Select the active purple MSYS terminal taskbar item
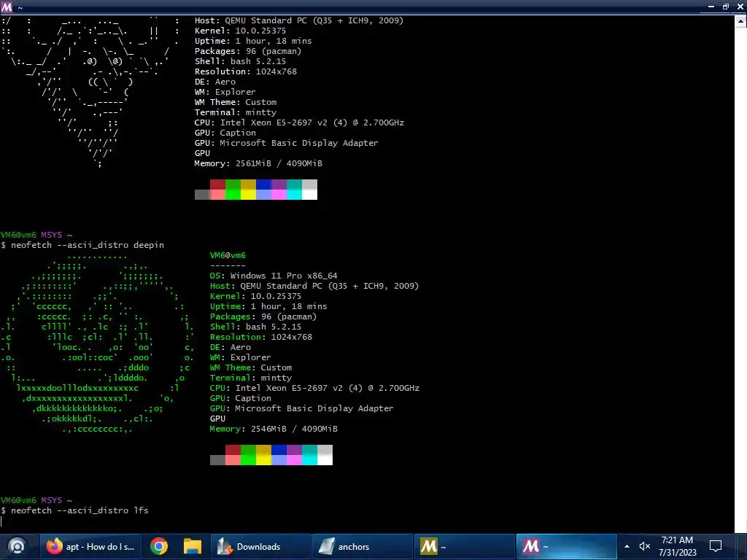 tap(566, 546)
